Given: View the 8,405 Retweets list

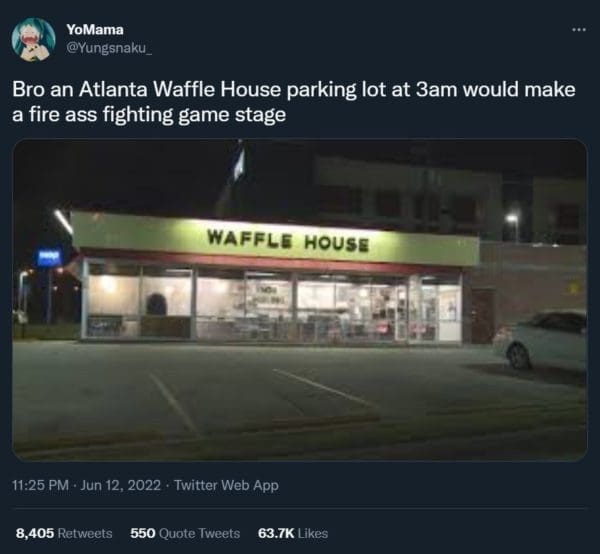Looking at the screenshot, I should tap(64, 533).
